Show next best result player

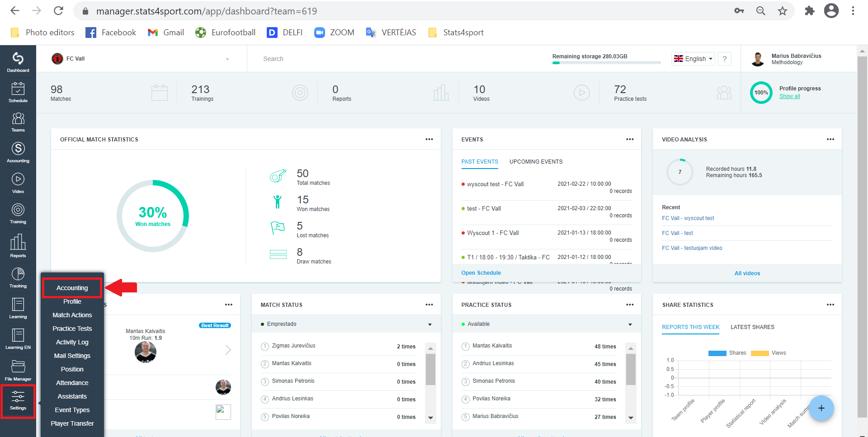(228, 350)
